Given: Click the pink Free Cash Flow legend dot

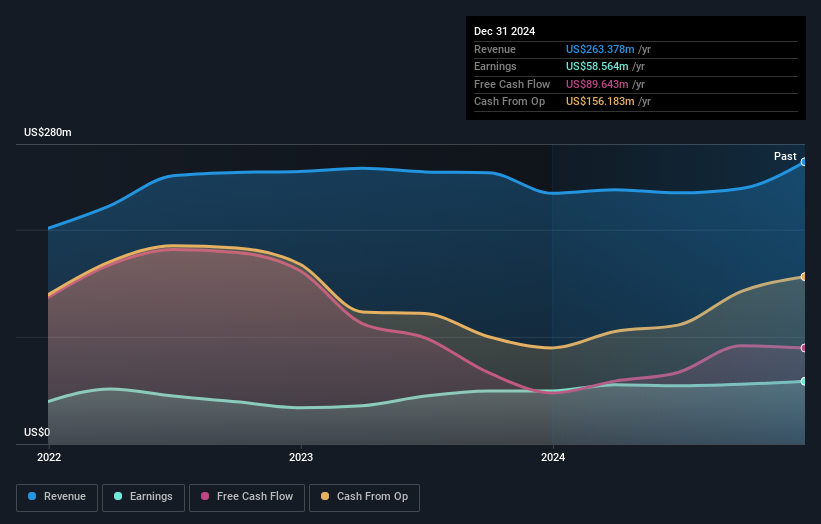Looking at the screenshot, I should pos(205,496).
